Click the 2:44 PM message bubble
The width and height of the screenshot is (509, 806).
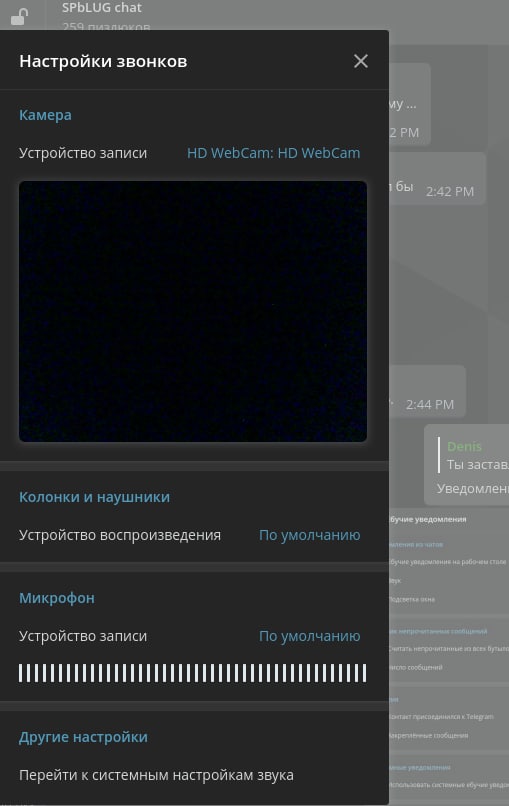[428, 391]
